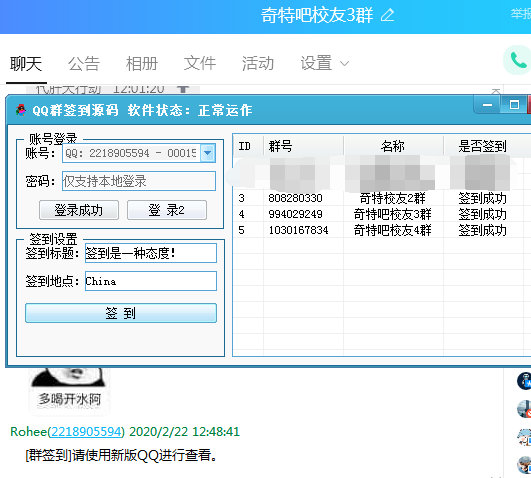This screenshot has width=531, height=478.
Task: Select the 奇特校友2群 name cell
Action: 392,198
